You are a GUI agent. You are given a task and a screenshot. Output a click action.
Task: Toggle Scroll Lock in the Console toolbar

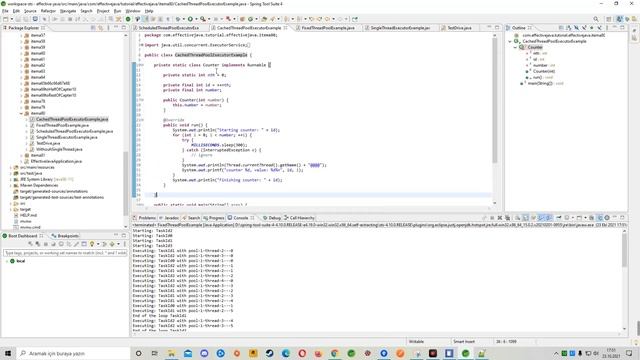(x=526, y=218)
